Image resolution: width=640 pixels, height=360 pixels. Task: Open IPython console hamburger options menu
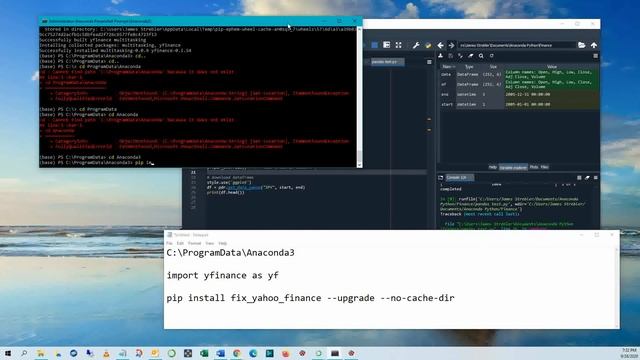coord(596,178)
